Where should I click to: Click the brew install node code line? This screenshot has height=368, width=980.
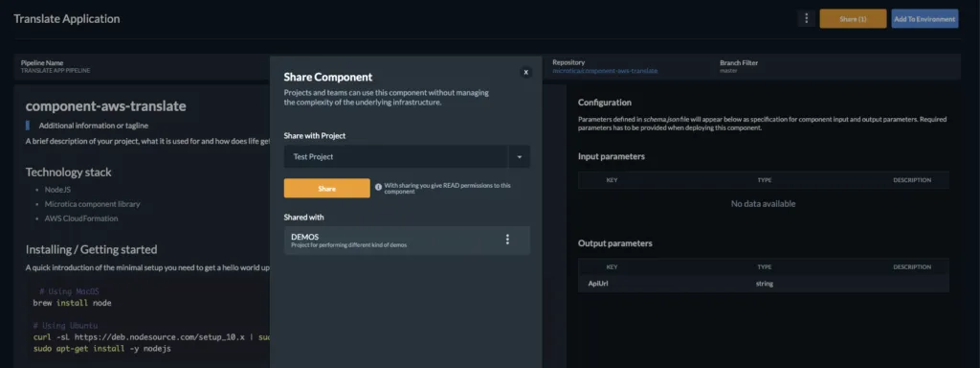pyautogui.click(x=73, y=303)
